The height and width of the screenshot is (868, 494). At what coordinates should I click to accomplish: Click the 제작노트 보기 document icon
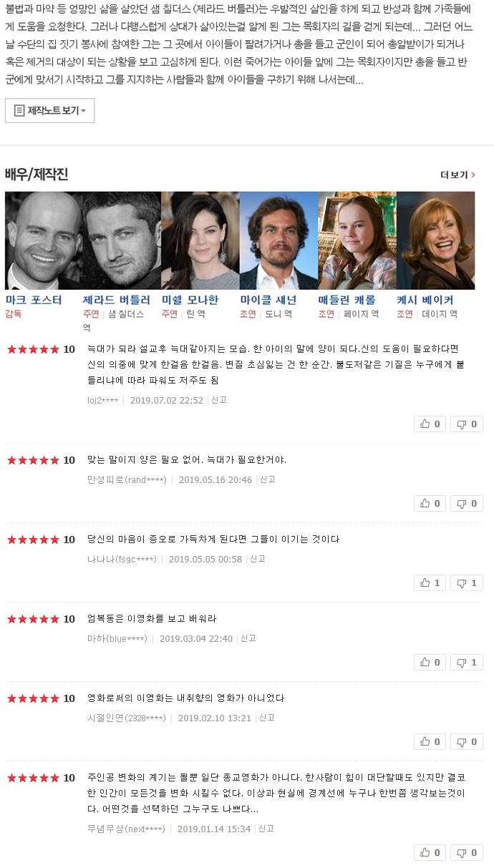pos(19,111)
